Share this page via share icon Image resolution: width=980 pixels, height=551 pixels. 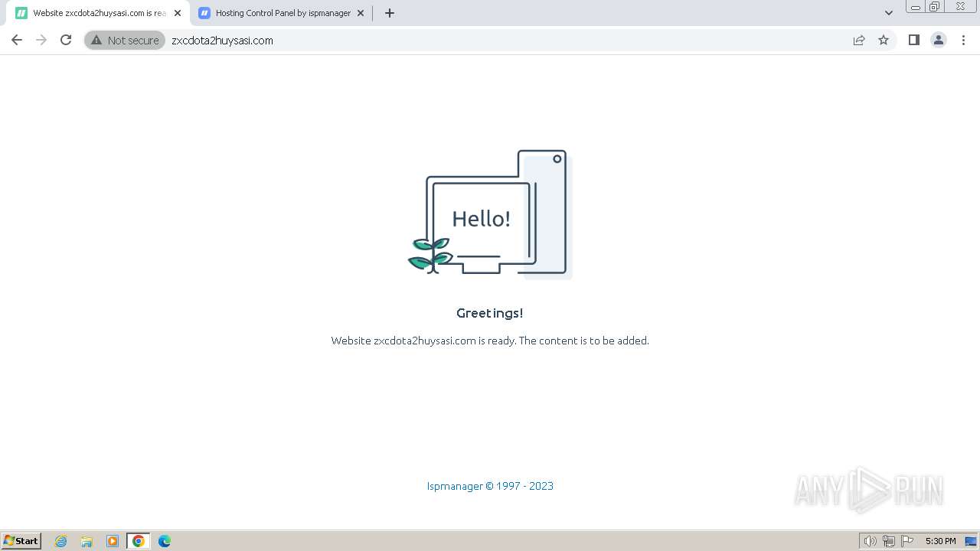(x=859, y=40)
